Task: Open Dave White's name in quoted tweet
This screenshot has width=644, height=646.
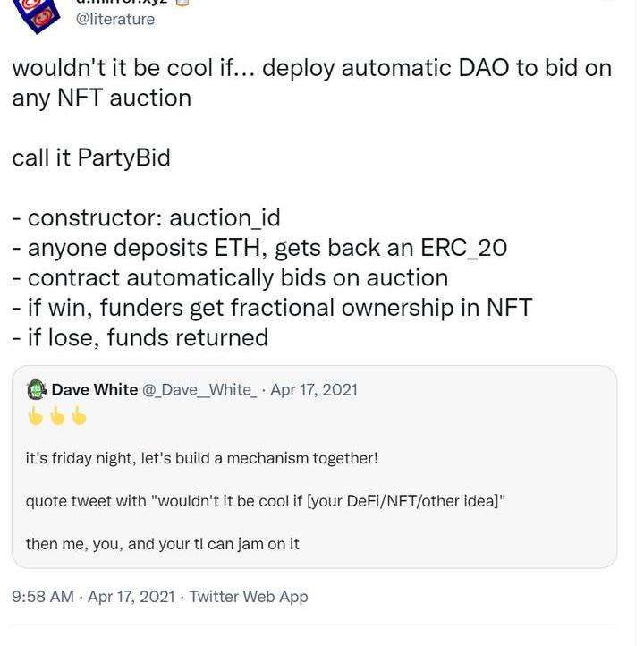Action: pos(95,389)
